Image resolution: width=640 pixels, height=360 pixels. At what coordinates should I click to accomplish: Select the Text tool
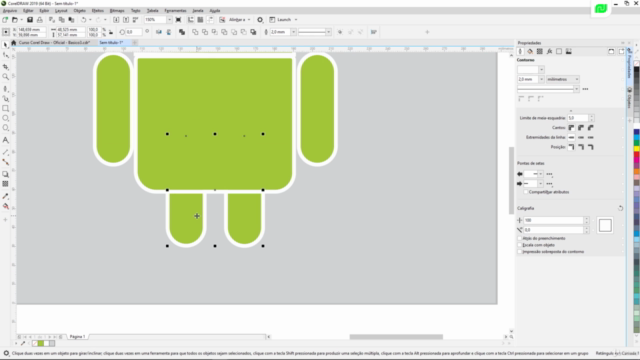(5, 140)
